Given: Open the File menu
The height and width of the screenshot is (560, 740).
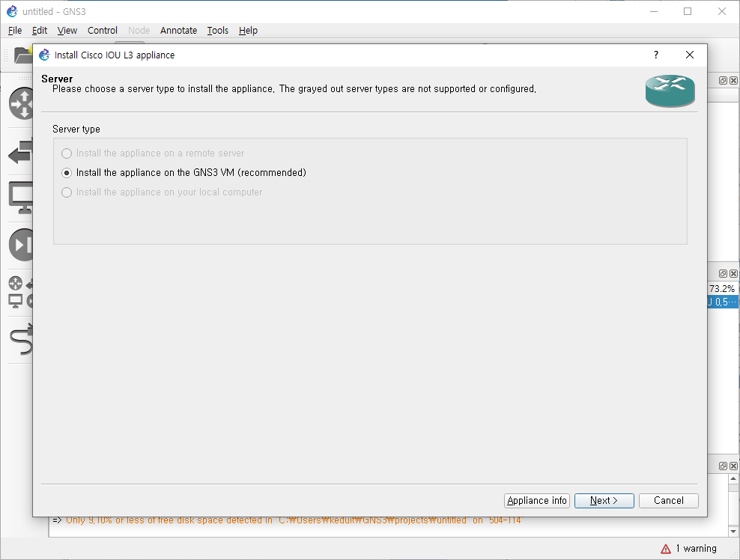Looking at the screenshot, I should [15, 30].
